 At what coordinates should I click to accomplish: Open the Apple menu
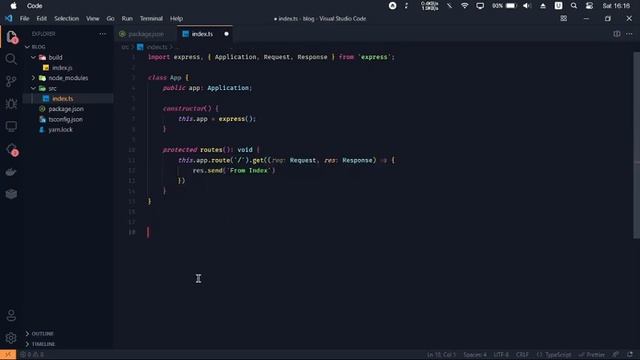pyautogui.click(x=13, y=6)
